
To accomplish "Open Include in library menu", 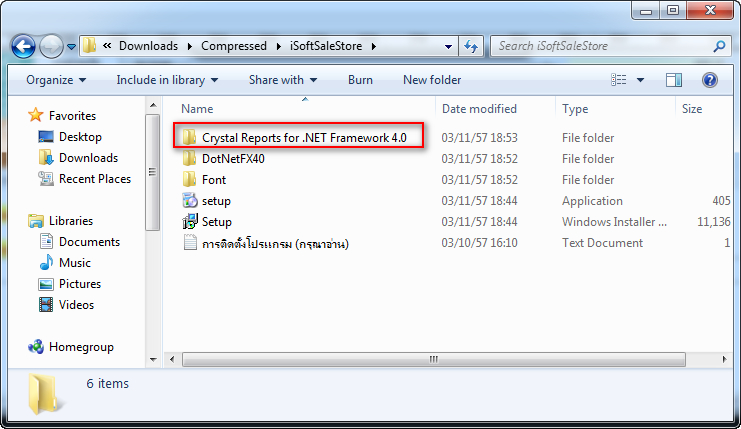I will click(167, 80).
